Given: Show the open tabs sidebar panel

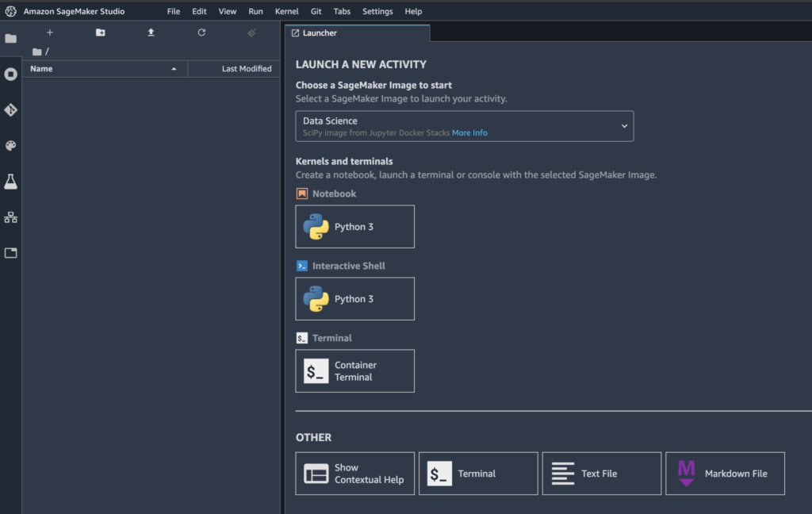Looking at the screenshot, I should tap(10, 253).
